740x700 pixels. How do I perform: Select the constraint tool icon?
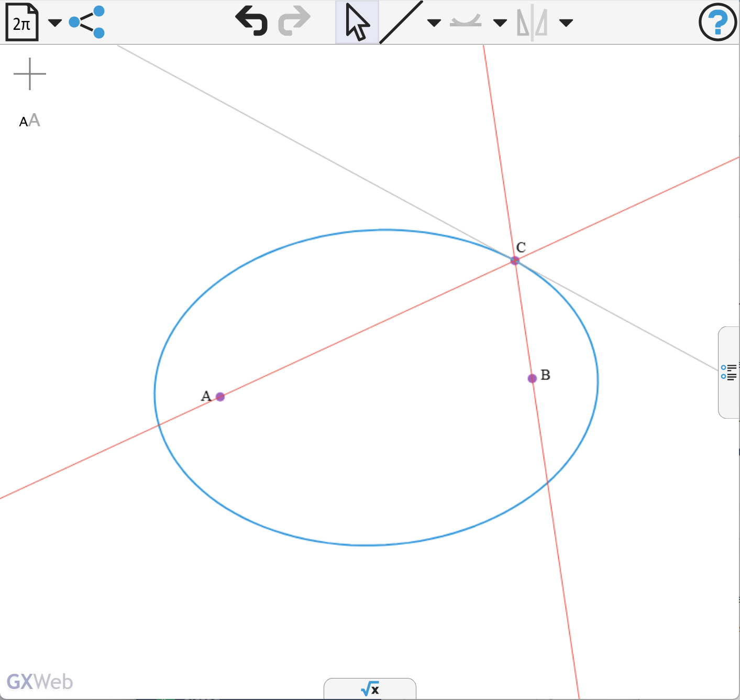466,21
